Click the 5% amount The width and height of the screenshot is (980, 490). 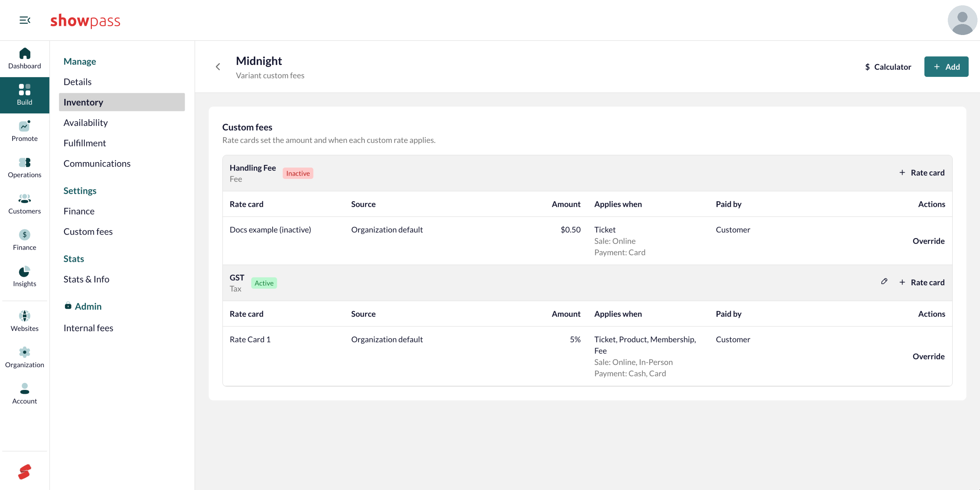[x=575, y=339]
